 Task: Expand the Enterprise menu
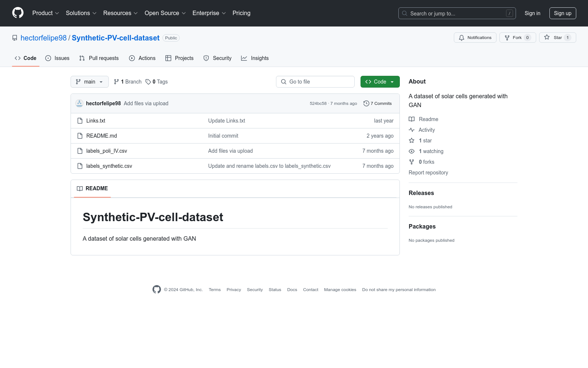click(x=209, y=13)
